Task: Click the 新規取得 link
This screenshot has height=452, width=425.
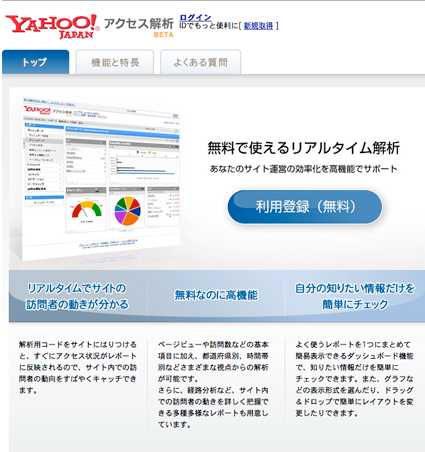Action: [259, 26]
